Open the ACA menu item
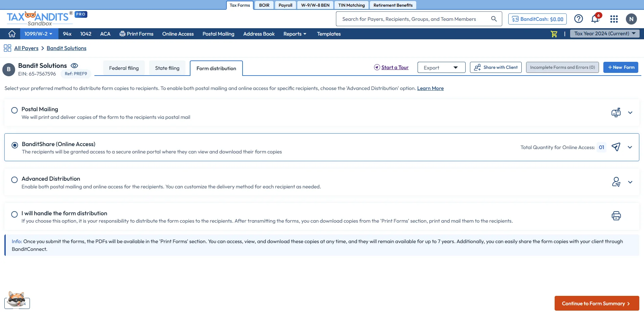The image size is (644, 316). click(x=105, y=34)
